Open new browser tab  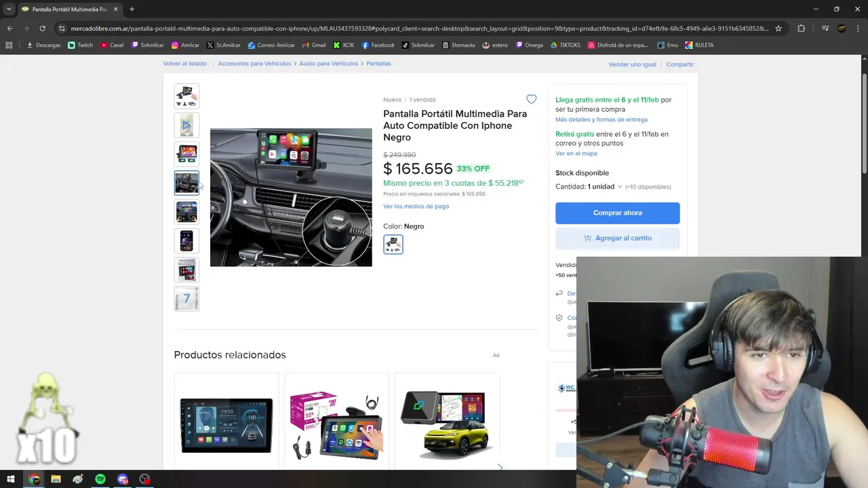coord(132,9)
